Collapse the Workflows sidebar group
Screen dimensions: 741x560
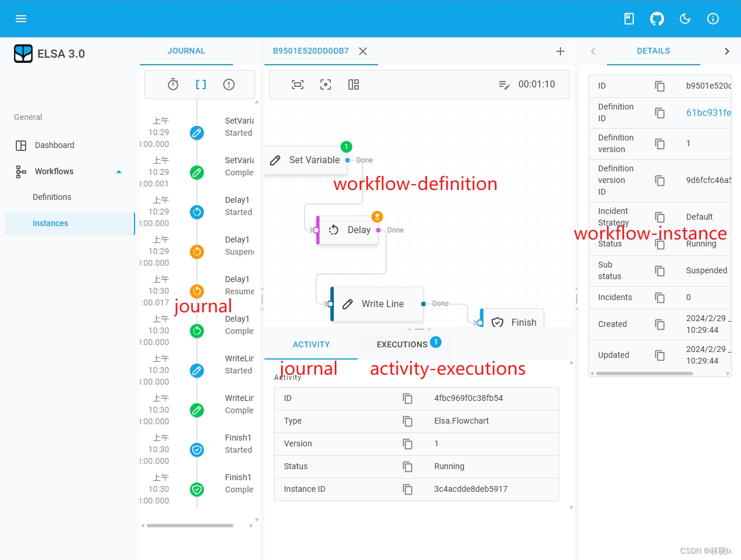(x=119, y=171)
